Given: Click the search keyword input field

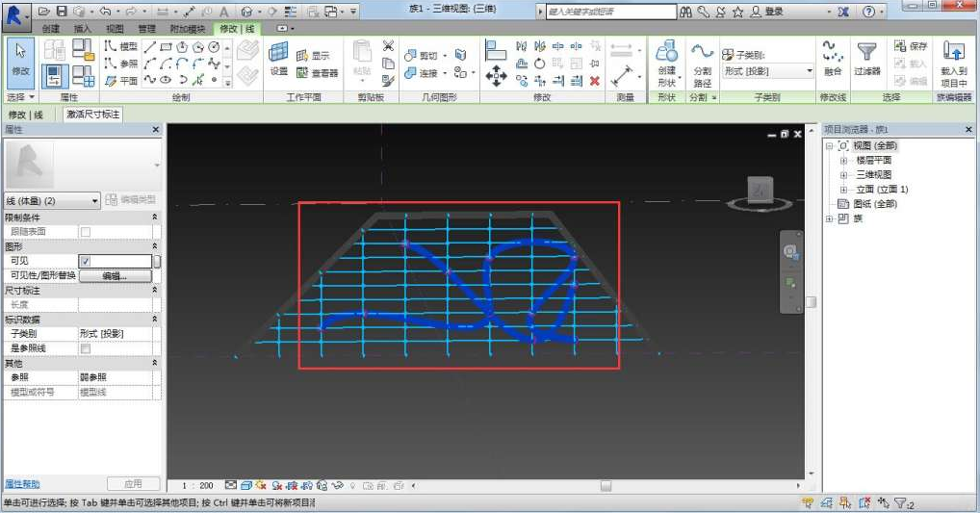Looking at the screenshot, I should tap(609, 13).
